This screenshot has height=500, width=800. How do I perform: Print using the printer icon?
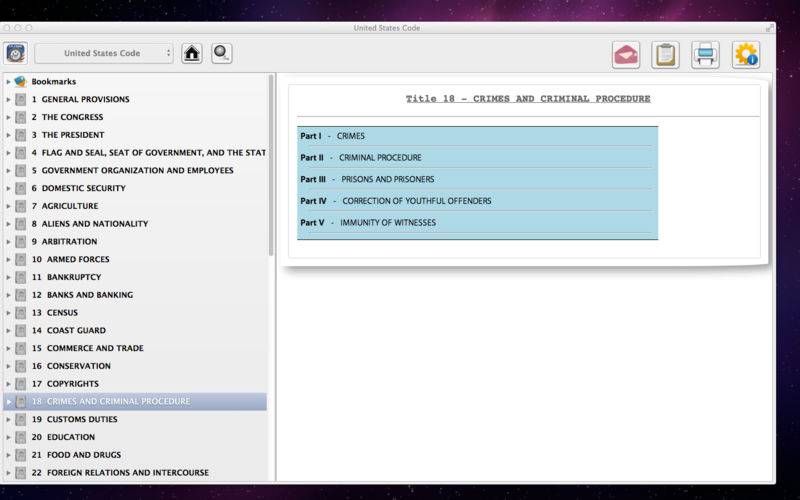tap(705, 55)
